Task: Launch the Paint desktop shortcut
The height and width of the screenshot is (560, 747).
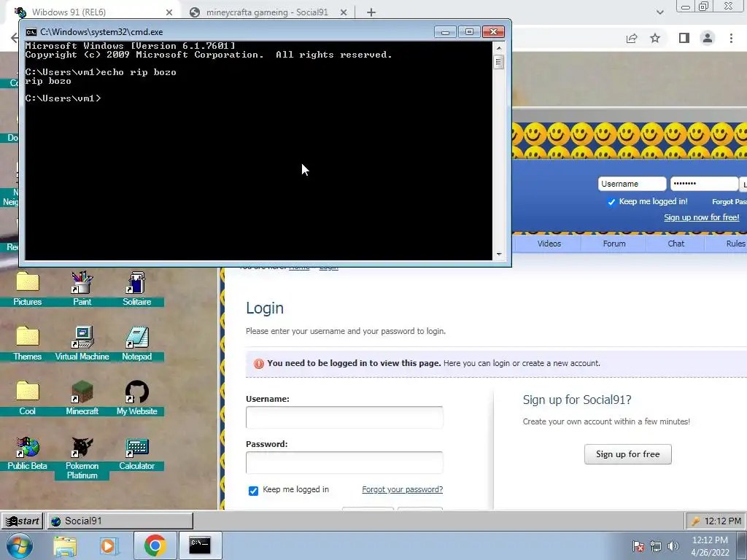Action: (x=82, y=288)
